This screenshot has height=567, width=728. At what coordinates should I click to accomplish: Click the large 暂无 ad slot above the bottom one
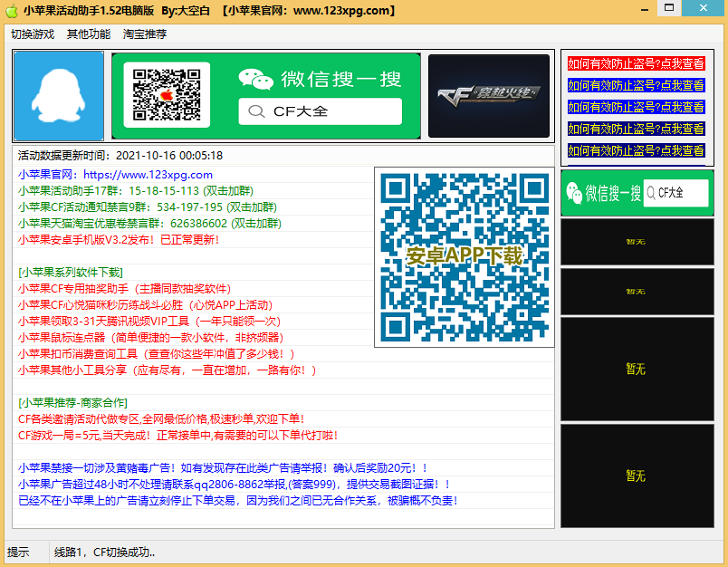point(637,370)
